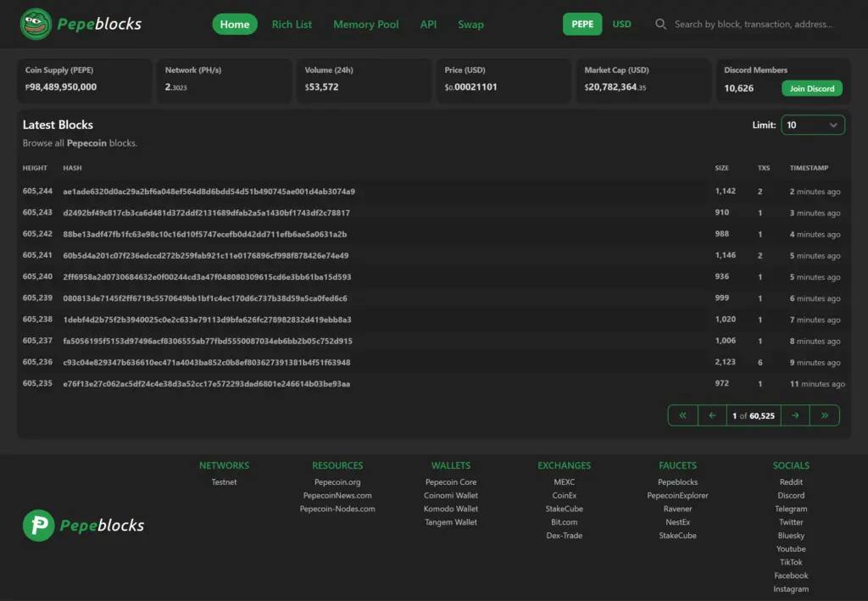Open block height 605,242

pyautogui.click(x=37, y=234)
